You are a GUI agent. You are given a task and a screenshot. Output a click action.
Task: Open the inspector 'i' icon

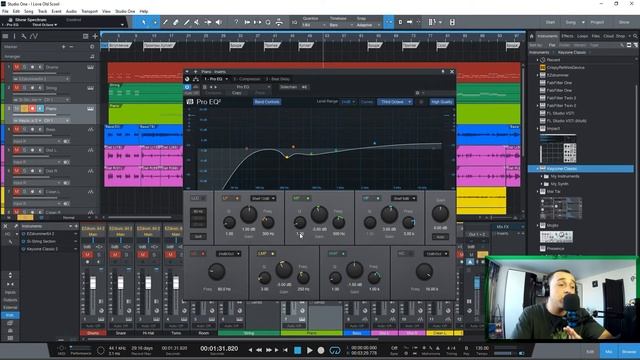tap(14, 36)
